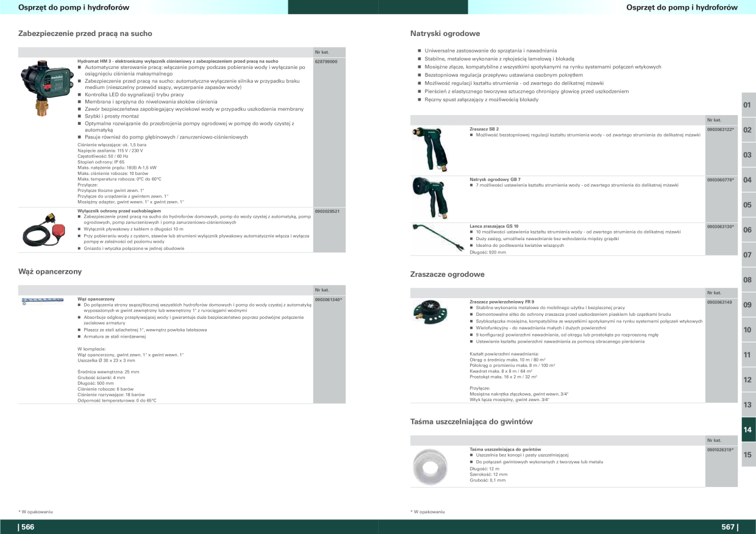
Task: Click catalog number 0903063149
Action: pos(719,302)
